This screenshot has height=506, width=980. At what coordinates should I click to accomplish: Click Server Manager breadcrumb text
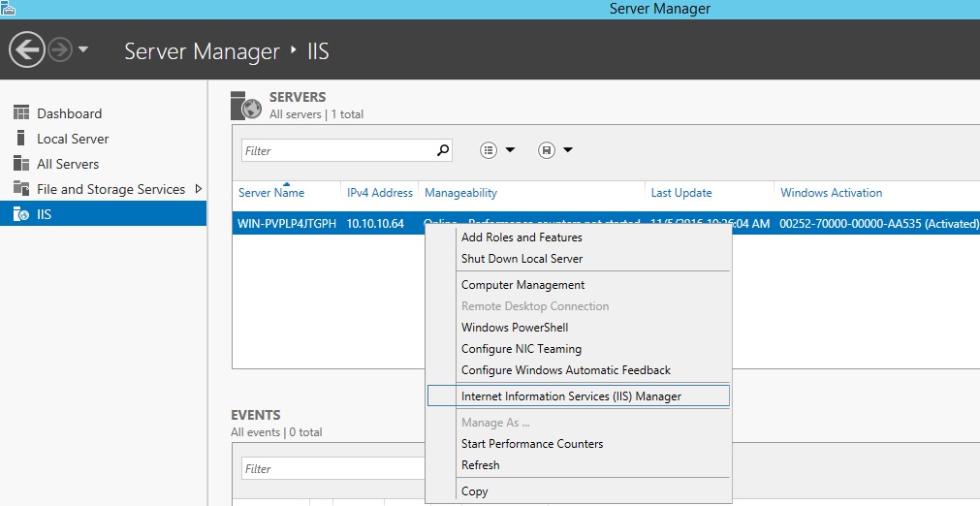[x=202, y=51]
